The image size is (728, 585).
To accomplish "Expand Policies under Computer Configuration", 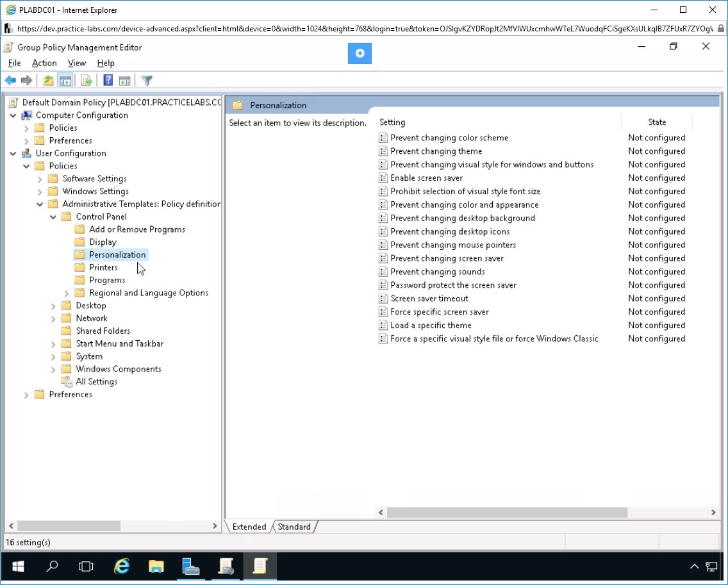I will click(26, 128).
